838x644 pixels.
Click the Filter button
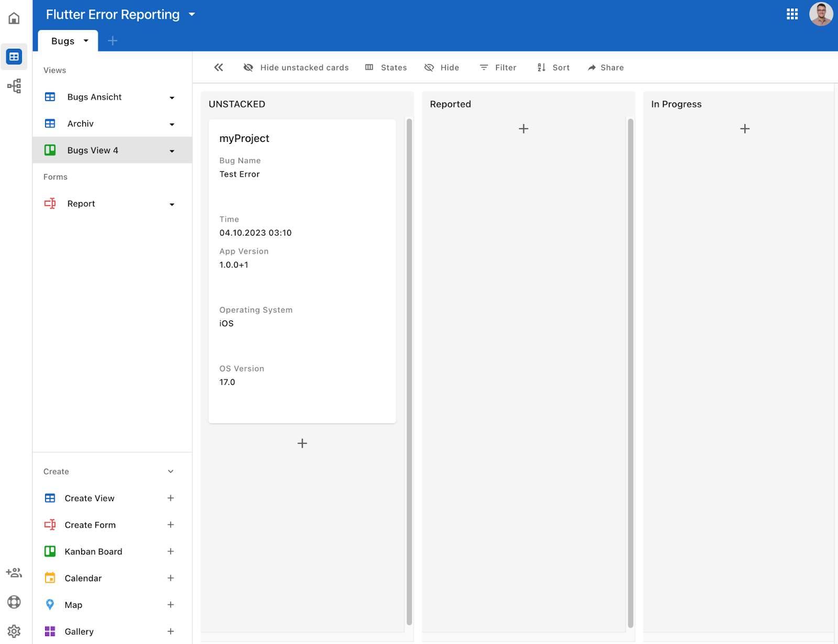[498, 68]
